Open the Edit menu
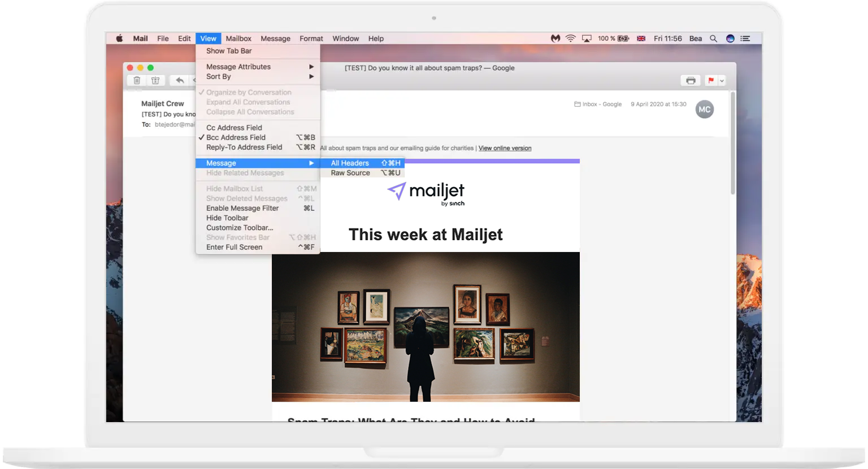 [184, 38]
